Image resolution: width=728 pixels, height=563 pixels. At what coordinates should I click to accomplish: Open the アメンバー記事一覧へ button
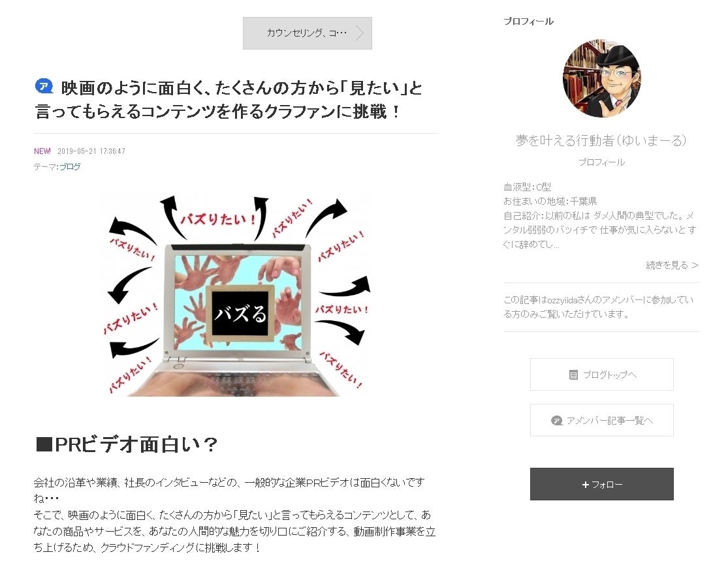[x=602, y=420]
